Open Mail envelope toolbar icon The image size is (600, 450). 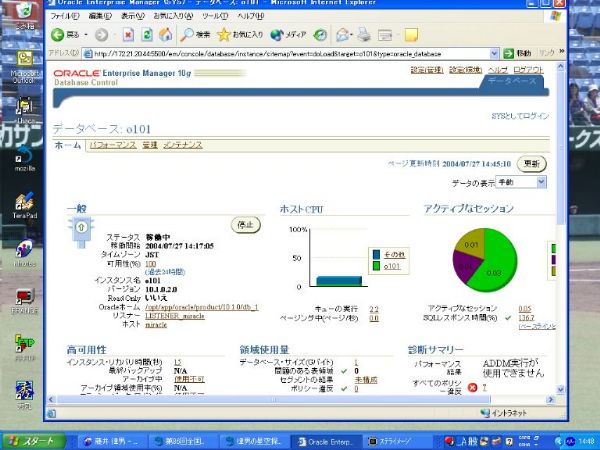[342, 35]
